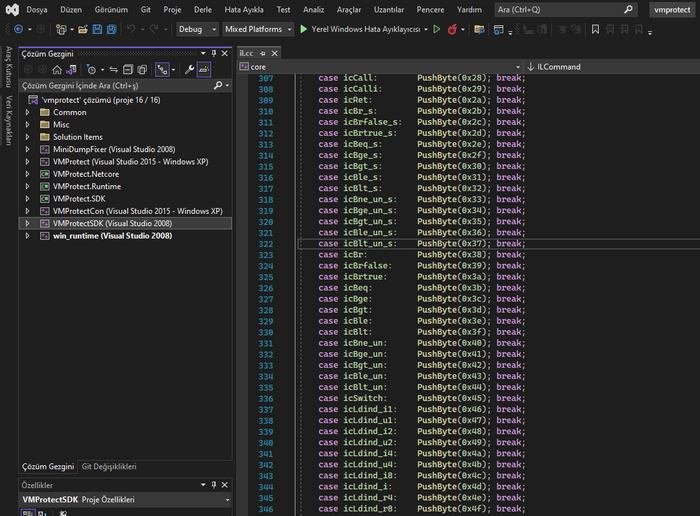
Task: Open the Hot Reload options dropdown arrow
Action: [463, 29]
